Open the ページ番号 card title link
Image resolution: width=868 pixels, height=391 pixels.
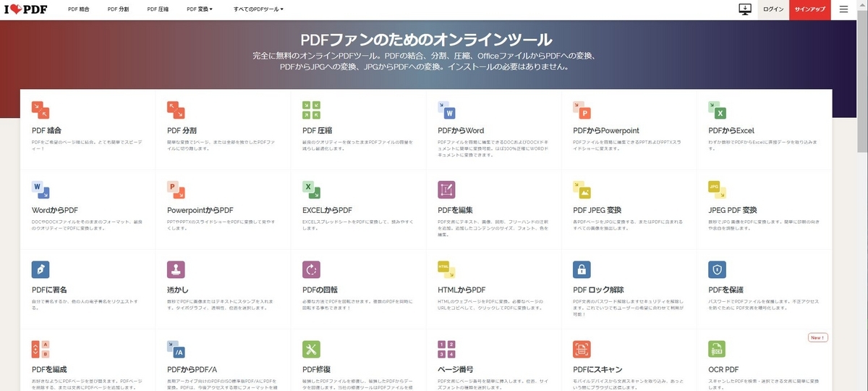tap(454, 370)
